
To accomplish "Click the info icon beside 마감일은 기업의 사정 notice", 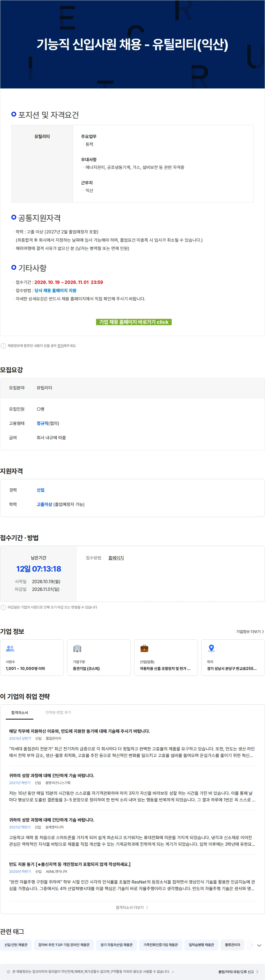I will coord(3,607).
